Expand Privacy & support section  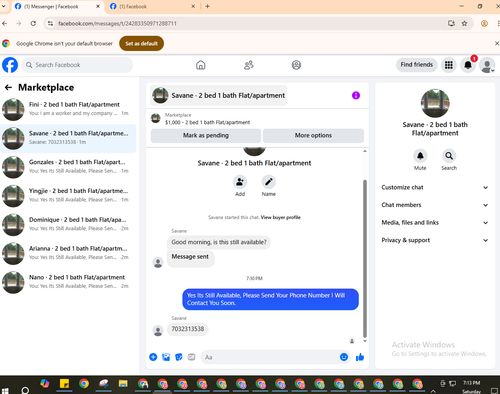tap(435, 240)
